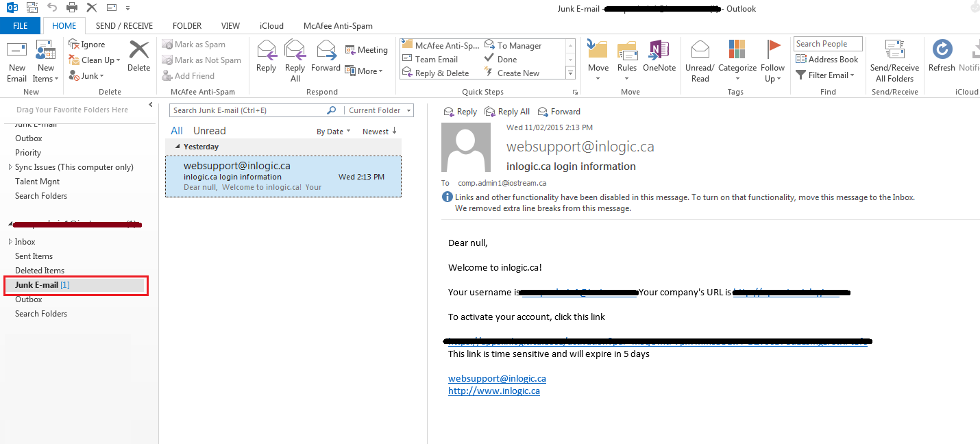Show Unread messages filter
The height and width of the screenshot is (444, 980).
coord(209,131)
